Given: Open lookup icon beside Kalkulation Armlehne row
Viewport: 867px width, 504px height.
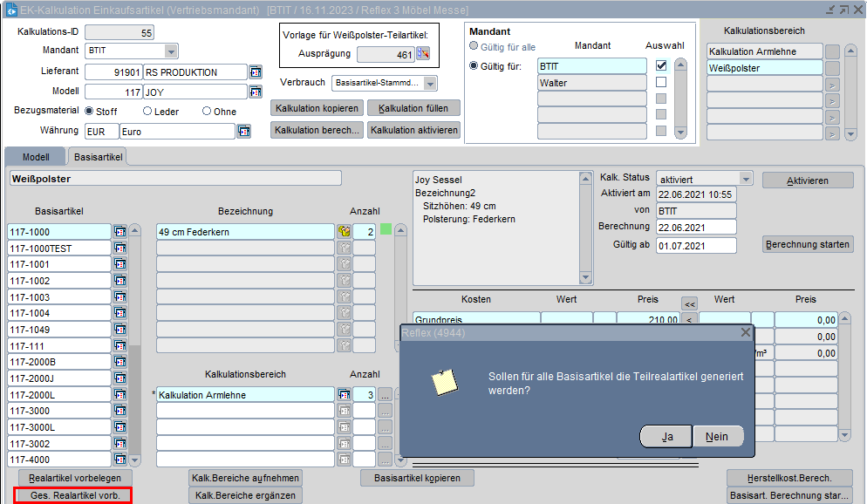Looking at the screenshot, I should click(x=345, y=395).
